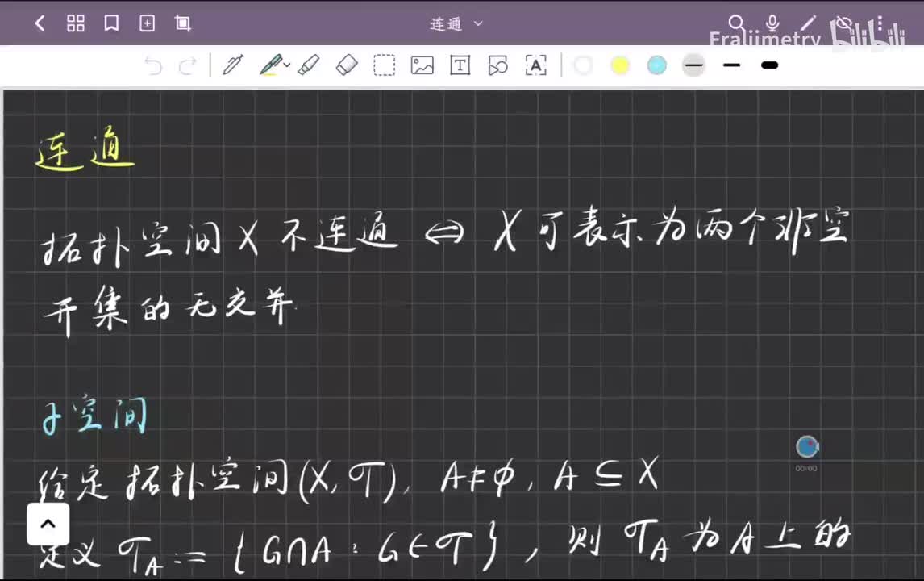Select the Eraser tool
The height and width of the screenshot is (581, 924).
coord(347,65)
